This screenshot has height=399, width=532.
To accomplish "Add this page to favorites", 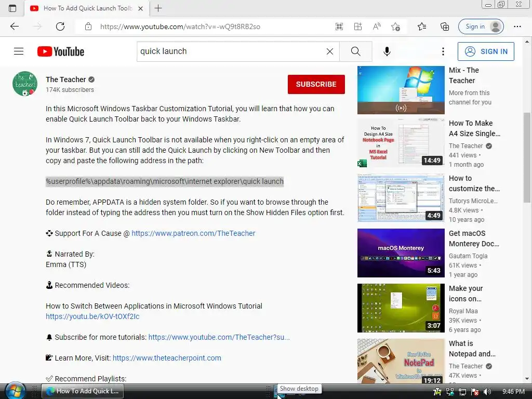I will pyautogui.click(x=395, y=26).
